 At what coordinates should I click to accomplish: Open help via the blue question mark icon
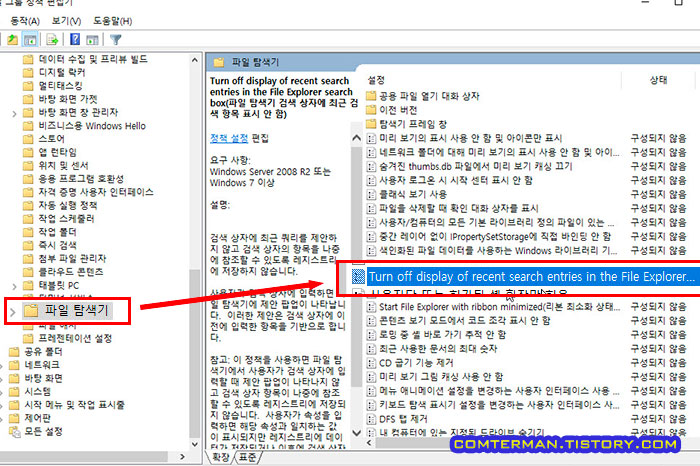click(75, 39)
